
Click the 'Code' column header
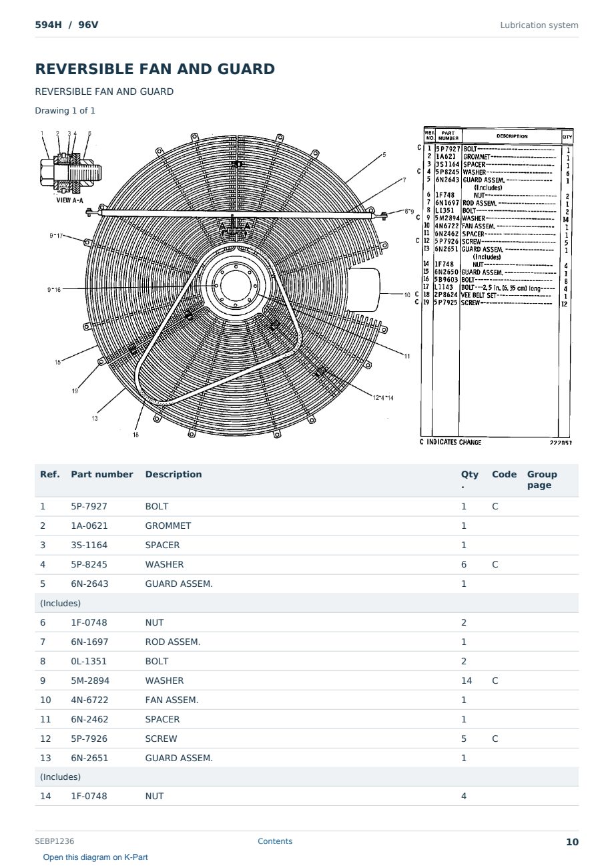pos(504,474)
